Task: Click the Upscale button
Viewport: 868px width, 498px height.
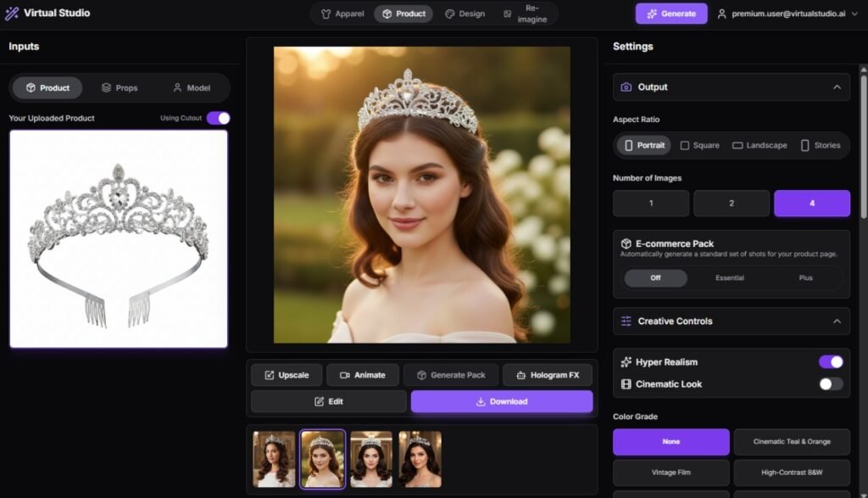Action: point(287,375)
